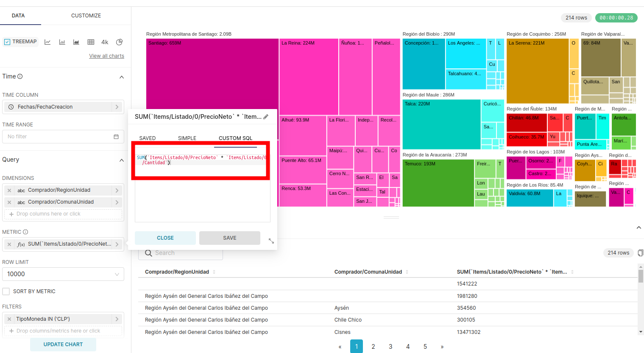Go to page 3 of results
The image size is (644, 353).
390,347
